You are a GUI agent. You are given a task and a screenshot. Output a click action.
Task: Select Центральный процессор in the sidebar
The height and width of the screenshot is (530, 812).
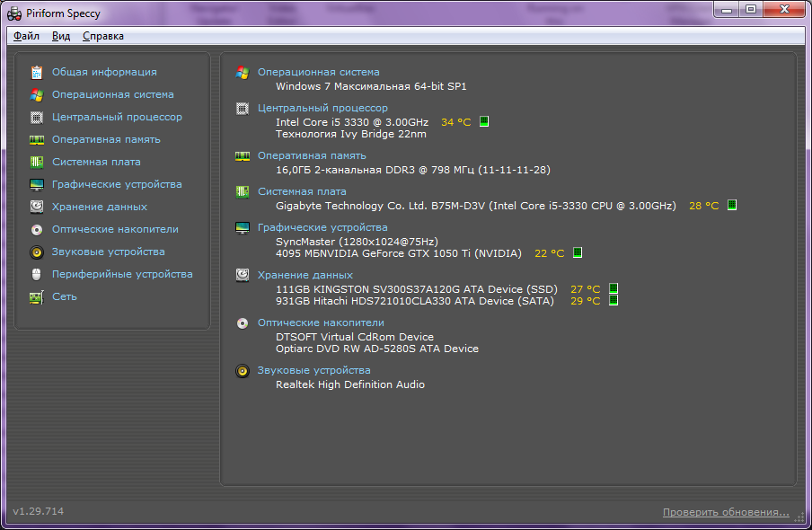pyautogui.click(x=117, y=117)
